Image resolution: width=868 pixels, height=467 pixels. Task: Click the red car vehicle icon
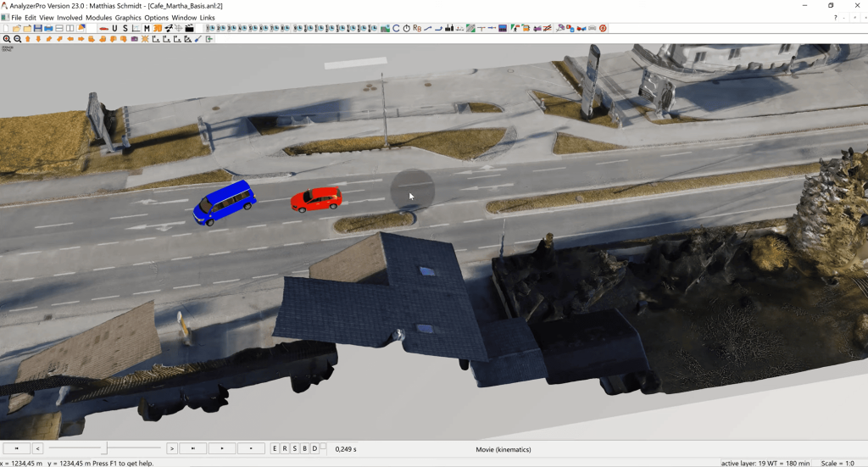103,29
